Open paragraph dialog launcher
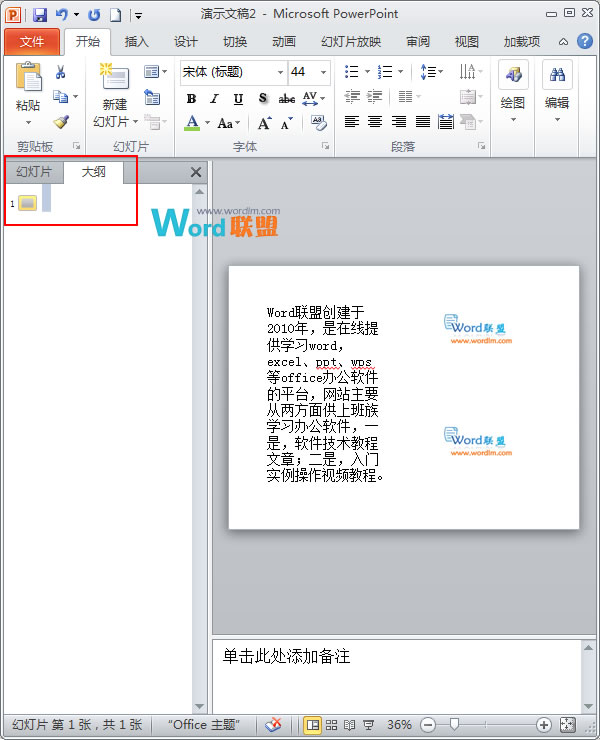This screenshot has width=600, height=740. 481,146
